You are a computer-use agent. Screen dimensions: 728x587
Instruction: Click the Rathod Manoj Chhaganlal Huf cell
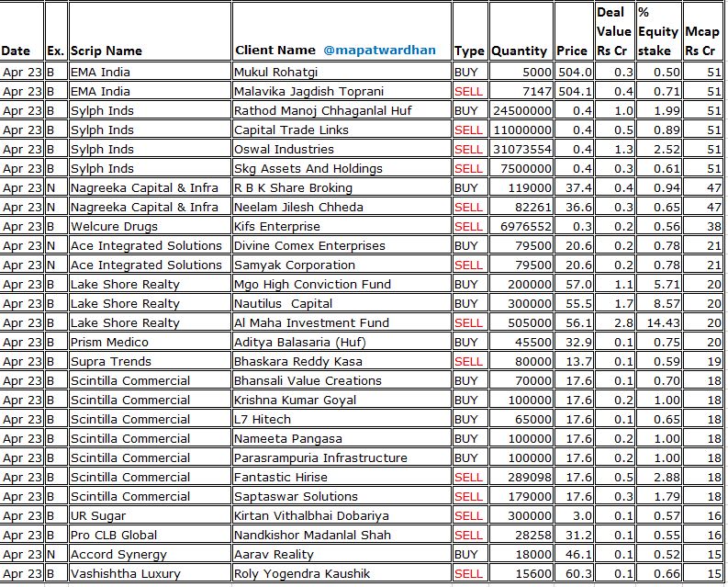(x=342, y=110)
